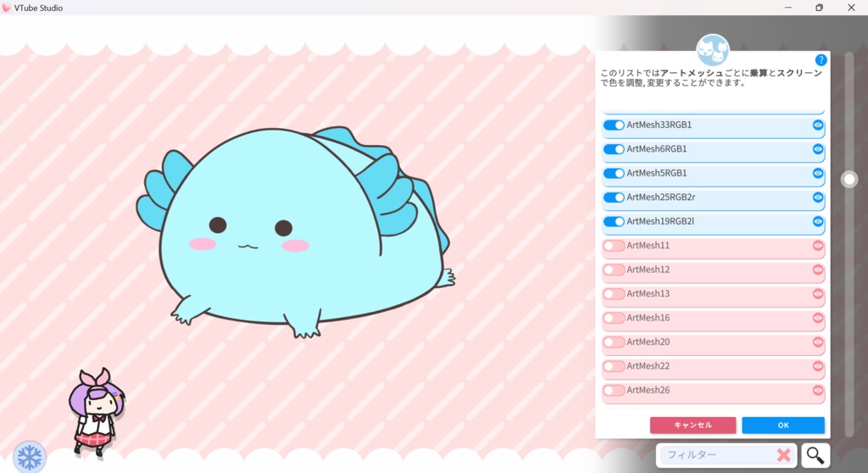868x473 pixels.
Task: Select the ArtMesh13 row label
Action: [648, 293]
